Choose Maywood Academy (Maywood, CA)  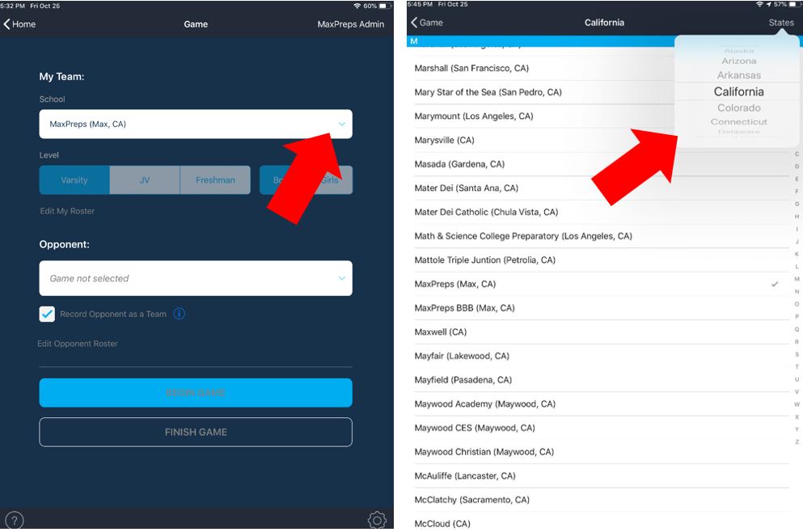(600, 404)
